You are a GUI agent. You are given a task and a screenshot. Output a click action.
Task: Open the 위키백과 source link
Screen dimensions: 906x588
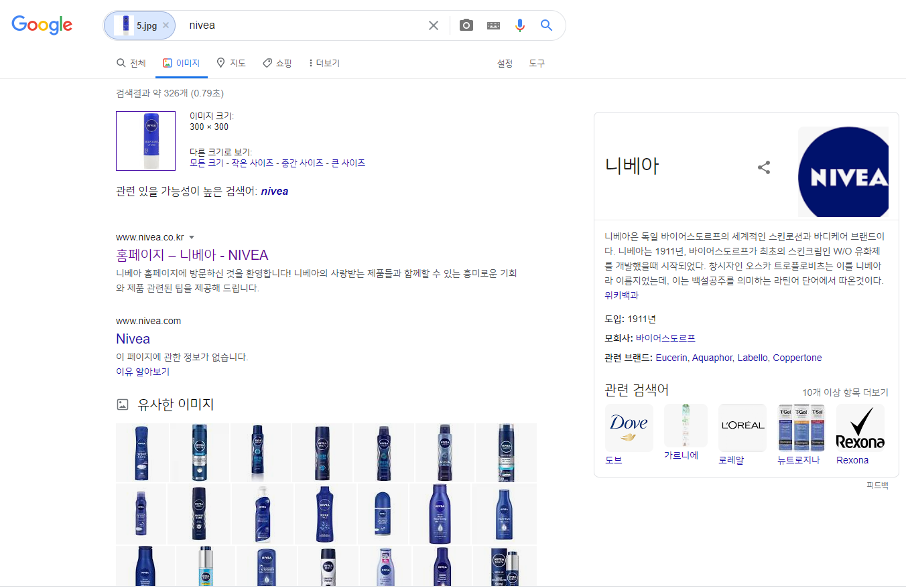[621, 295]
